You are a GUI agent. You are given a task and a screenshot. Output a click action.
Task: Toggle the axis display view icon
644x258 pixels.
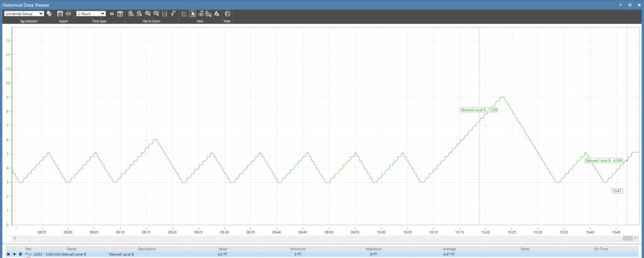pos(184,14)
